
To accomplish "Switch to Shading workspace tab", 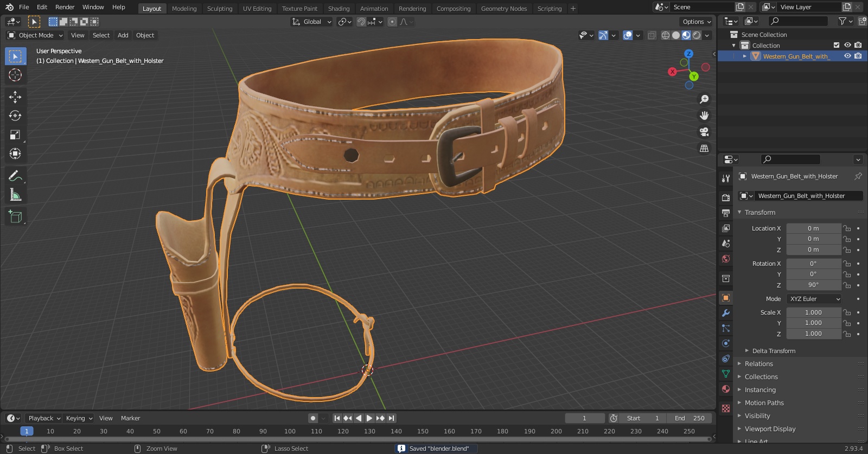I will click(x=339, y=9).
